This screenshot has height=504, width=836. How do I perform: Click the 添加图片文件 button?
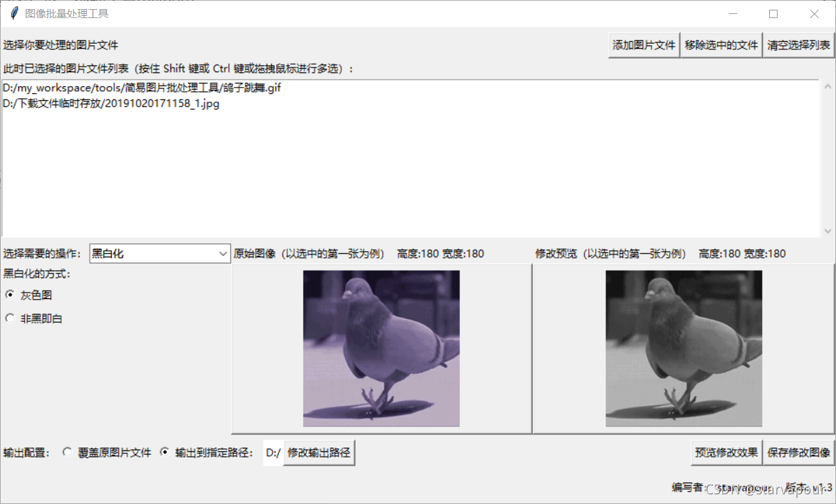tap(643, 44)
